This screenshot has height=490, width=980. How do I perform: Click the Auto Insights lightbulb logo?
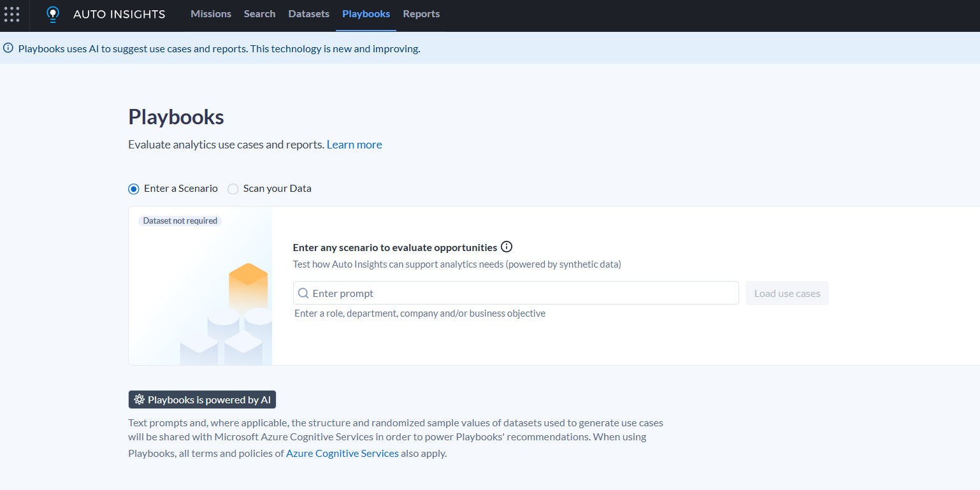click(53, 14)
